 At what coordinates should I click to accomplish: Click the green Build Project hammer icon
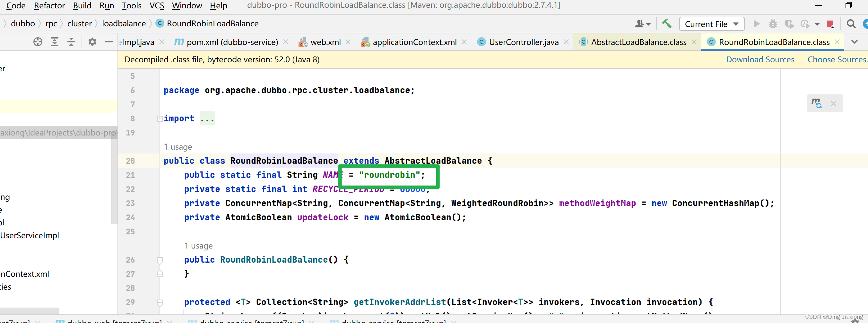tap(666, 24)
